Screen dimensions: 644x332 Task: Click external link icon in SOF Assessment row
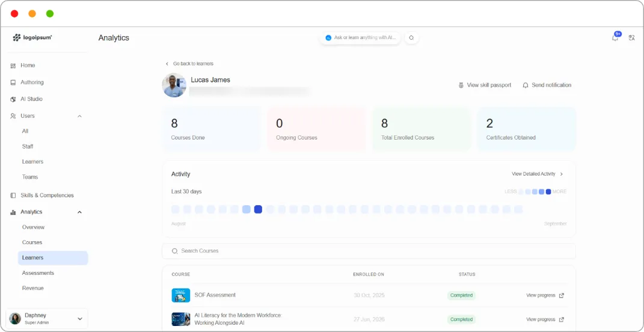(x=562, y=295)
